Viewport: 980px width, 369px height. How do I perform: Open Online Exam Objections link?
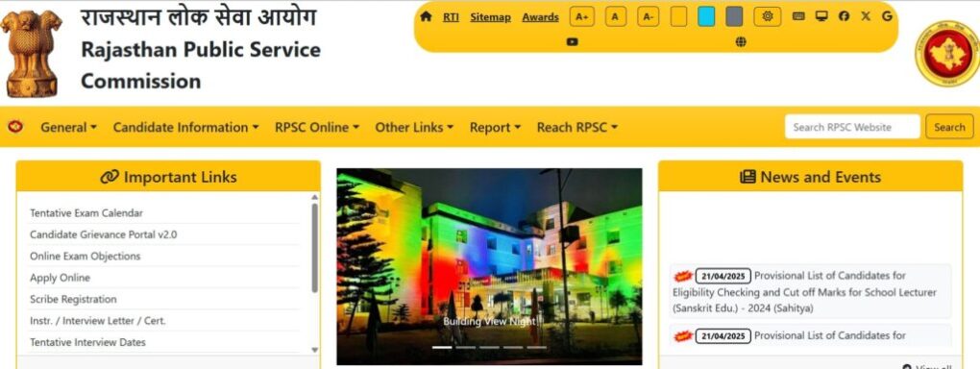coord(85,256)
